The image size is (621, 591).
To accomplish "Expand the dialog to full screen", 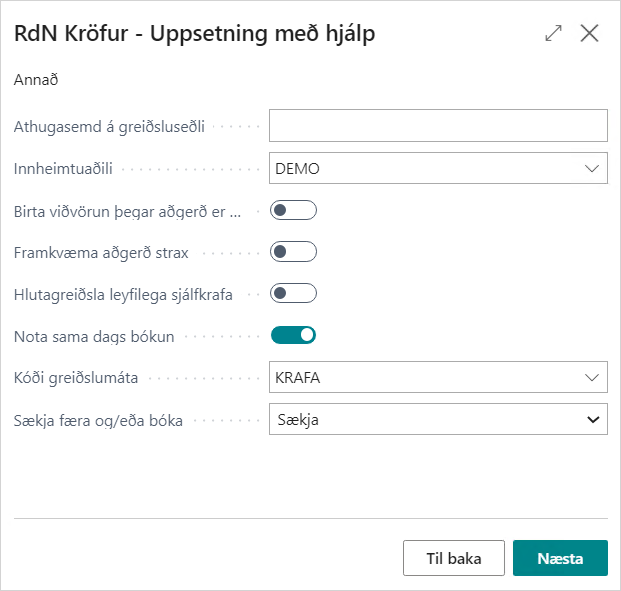I will pos(553,33).
